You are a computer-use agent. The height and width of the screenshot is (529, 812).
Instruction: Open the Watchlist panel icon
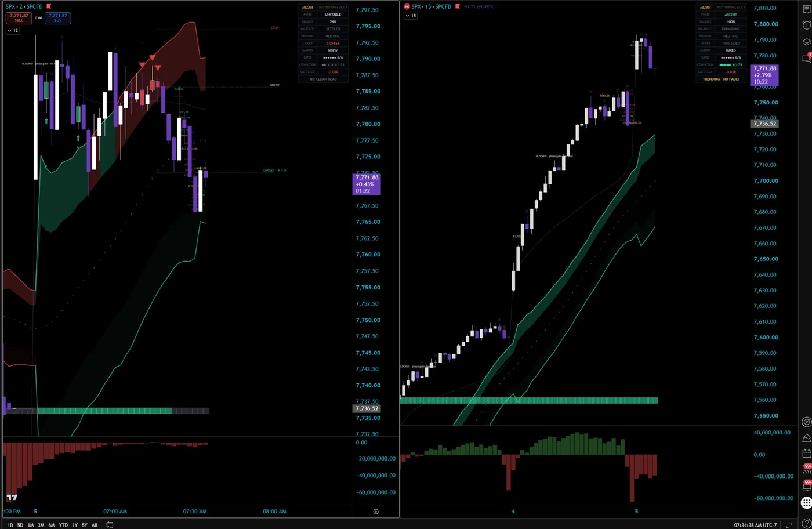tap(806, 9)
